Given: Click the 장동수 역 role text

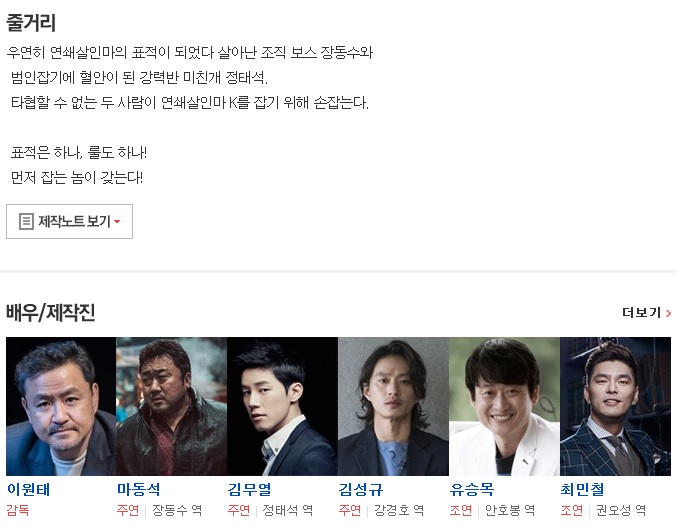Looking at the screenshot, I should click(x=177, y=510).
